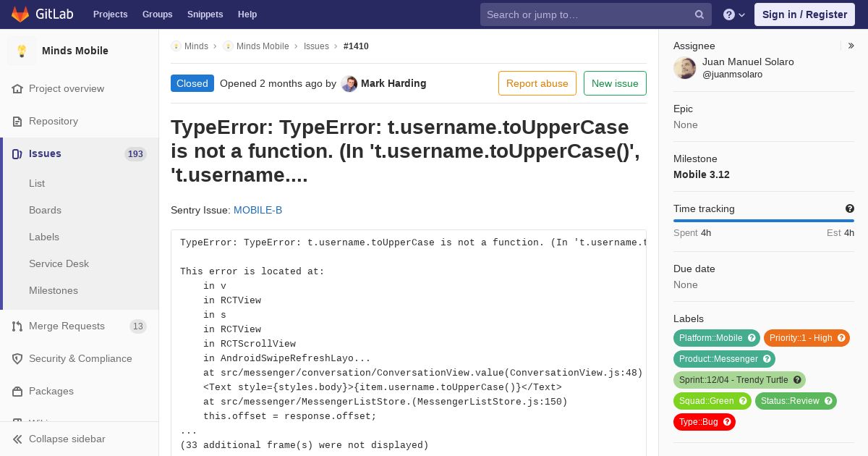The width and height of the screenshot is (868, 456).
Task: Click the search magnifier icon
Action: 699,14
